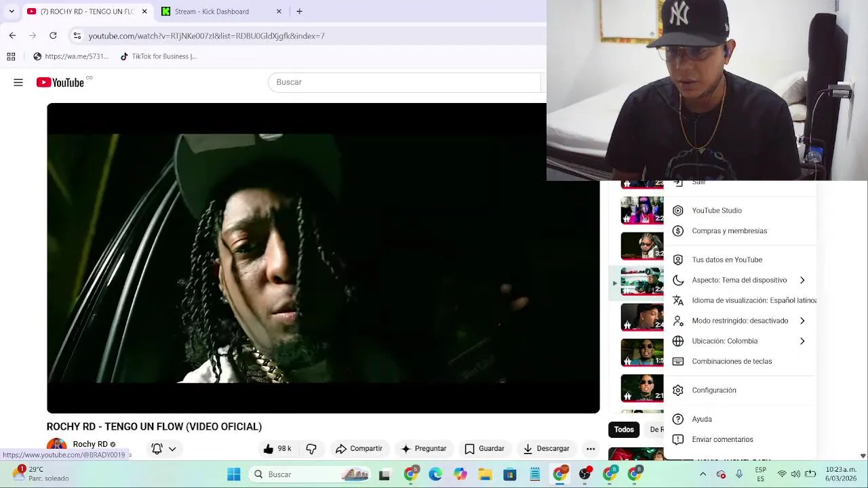
Task: Open the wa.me bookmark
Action: coord(71,56)
